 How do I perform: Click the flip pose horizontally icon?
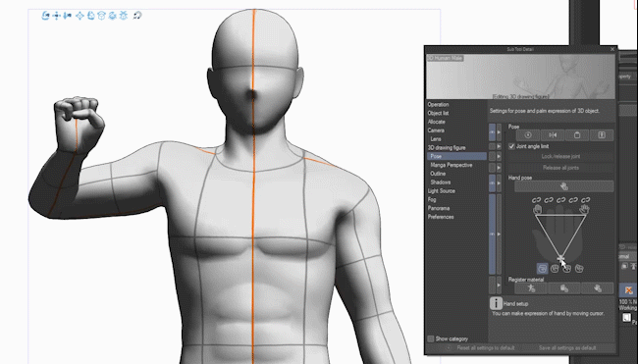(553, 135)
